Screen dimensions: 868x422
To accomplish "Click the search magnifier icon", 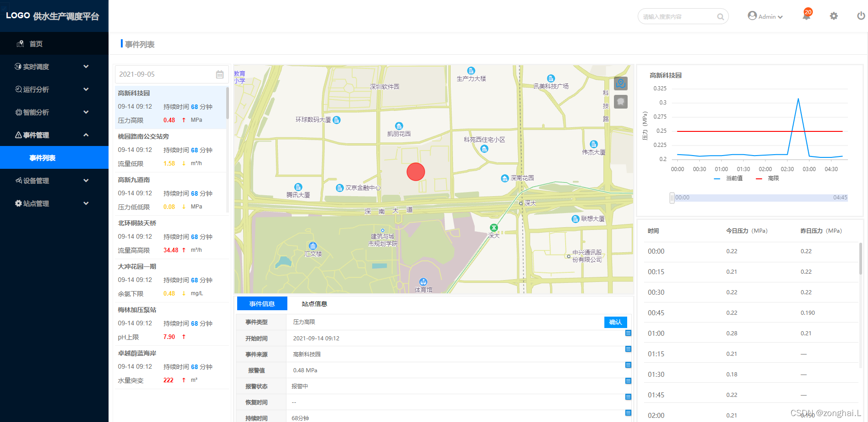I will coord(720,17).
